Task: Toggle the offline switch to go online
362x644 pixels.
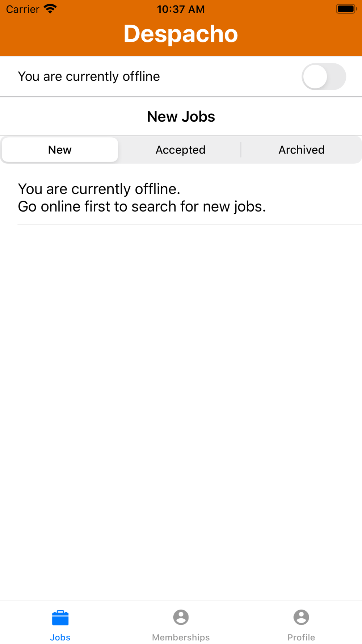Action: coord(324,76)
